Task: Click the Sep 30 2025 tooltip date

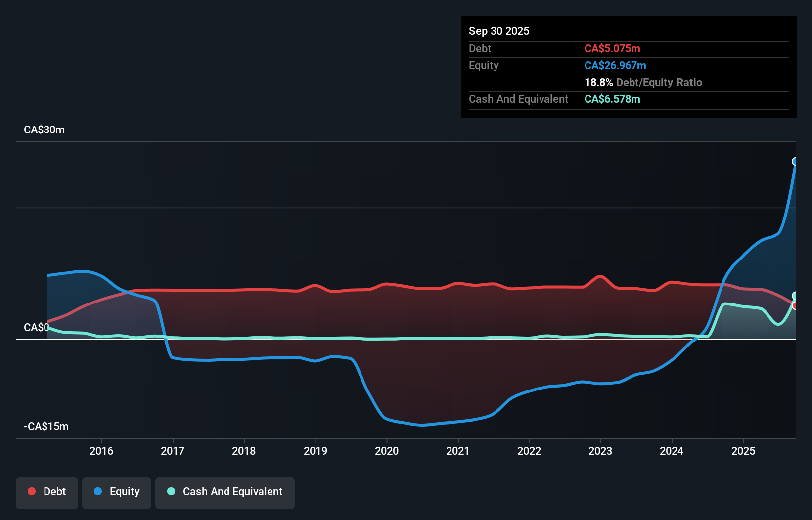Action: tap(499, 31)
